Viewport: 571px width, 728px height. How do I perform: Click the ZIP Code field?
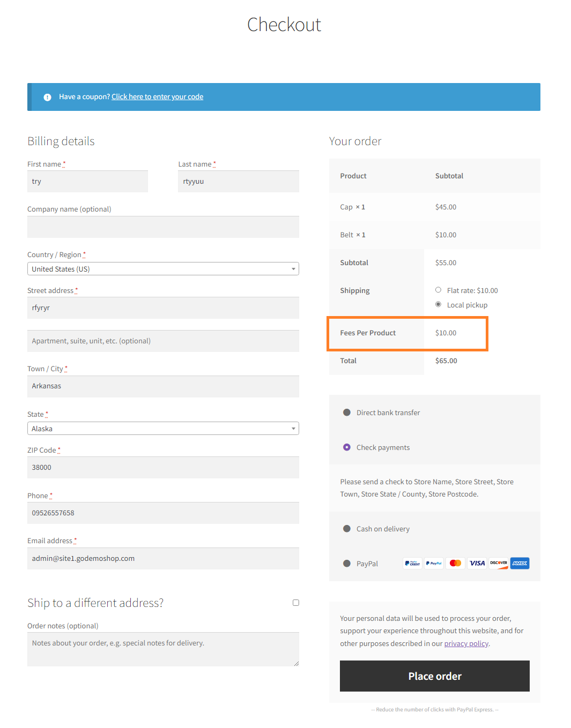click(163, 467)
